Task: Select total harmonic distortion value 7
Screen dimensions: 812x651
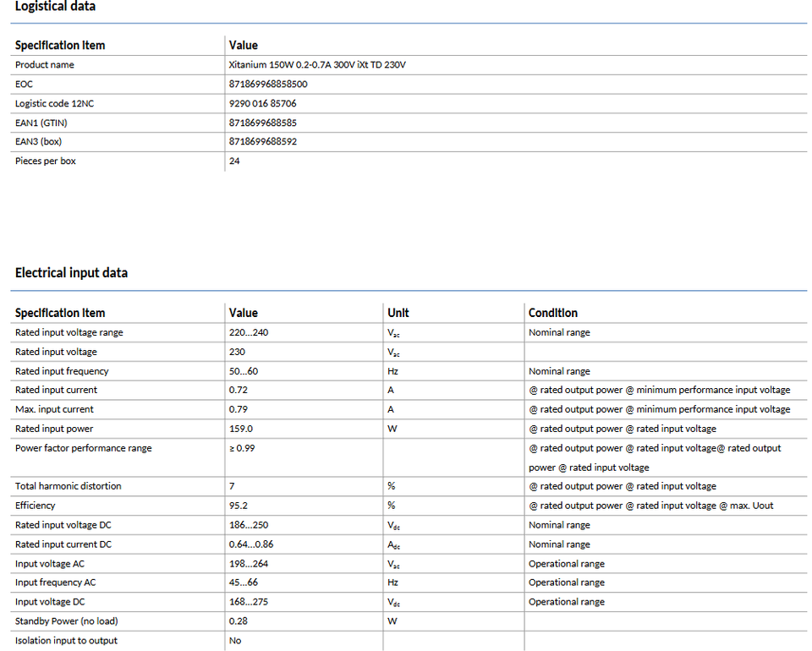Action: click(232, 486)
